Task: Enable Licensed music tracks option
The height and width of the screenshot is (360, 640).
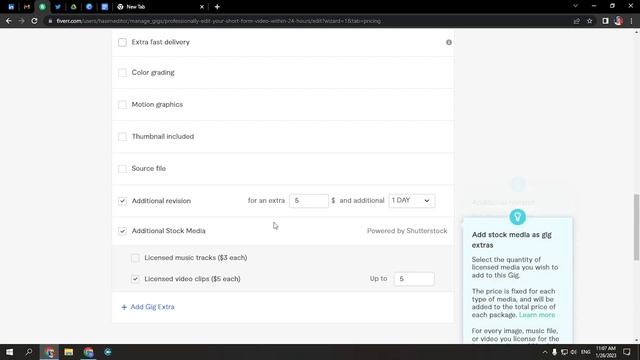Action: 135,258
